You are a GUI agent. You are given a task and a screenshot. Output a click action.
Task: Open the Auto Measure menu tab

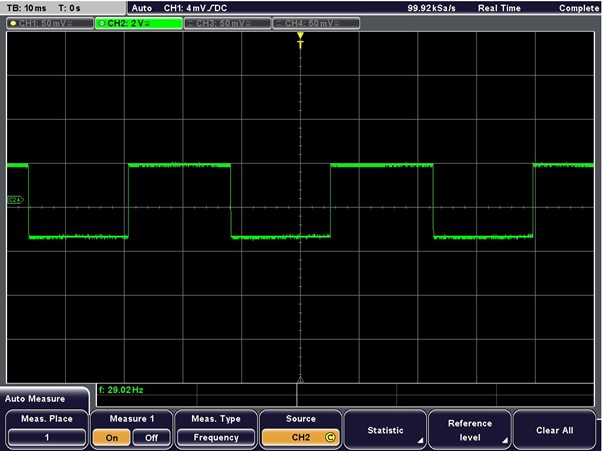point(44,398)
